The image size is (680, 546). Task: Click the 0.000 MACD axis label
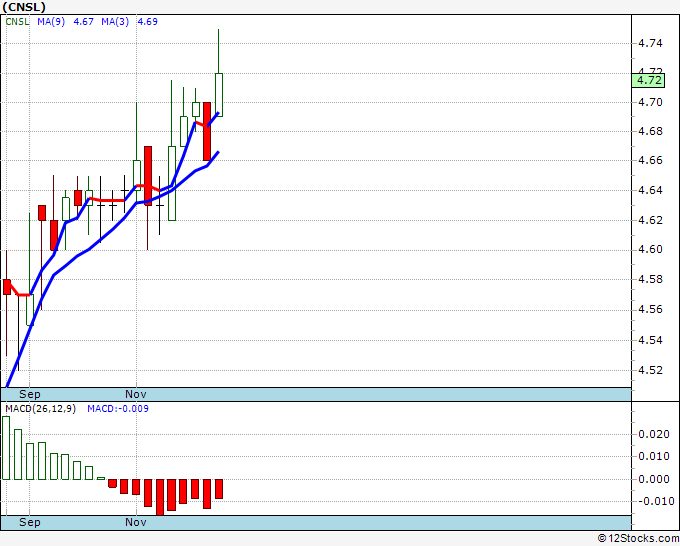[654, 479]
